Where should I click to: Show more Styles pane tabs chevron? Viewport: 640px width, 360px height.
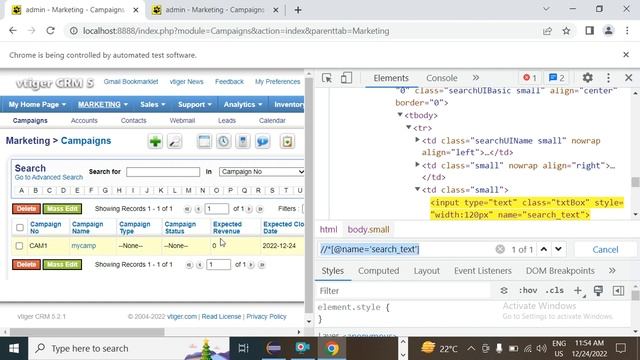612,271
